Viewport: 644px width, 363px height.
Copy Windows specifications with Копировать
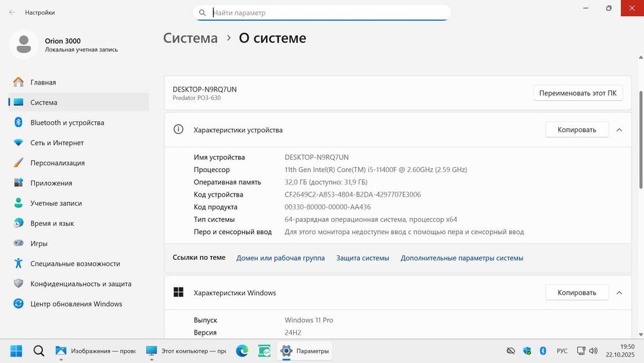coord(576,292)
